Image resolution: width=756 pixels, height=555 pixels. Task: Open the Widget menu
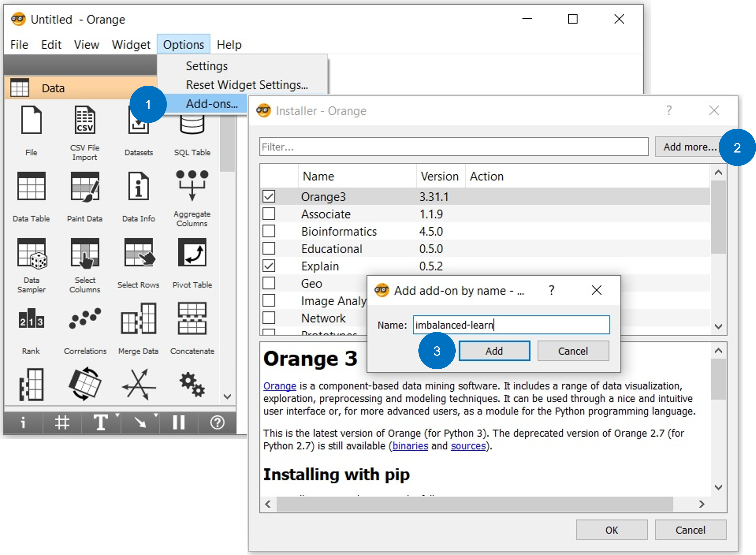click(131, 45)
